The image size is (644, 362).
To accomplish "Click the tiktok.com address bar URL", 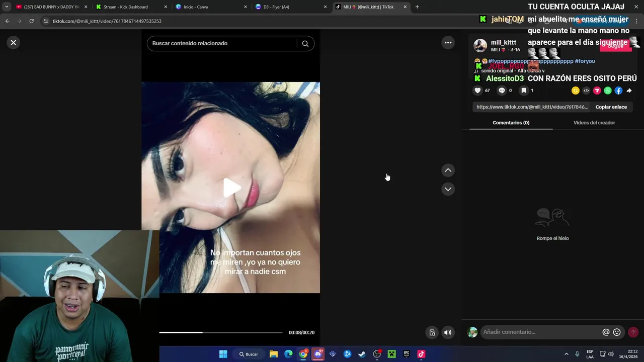I will tap(107, 21).
